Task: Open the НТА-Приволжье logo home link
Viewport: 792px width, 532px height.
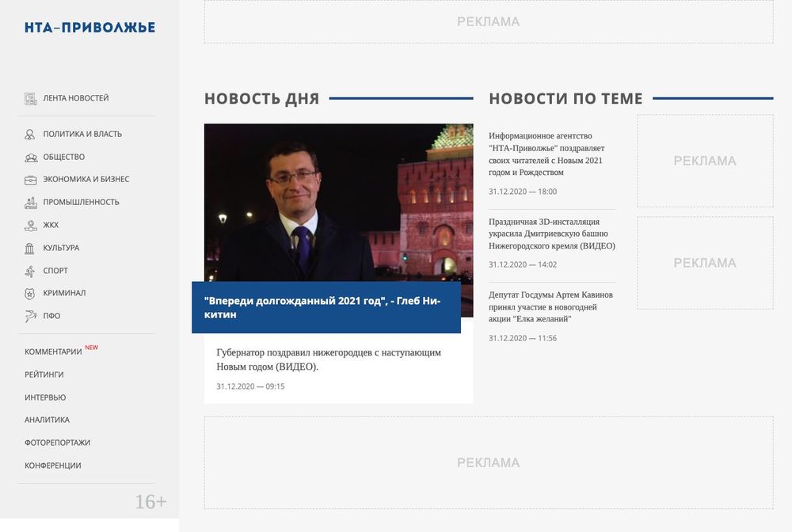Action: (x=90, y=27)
